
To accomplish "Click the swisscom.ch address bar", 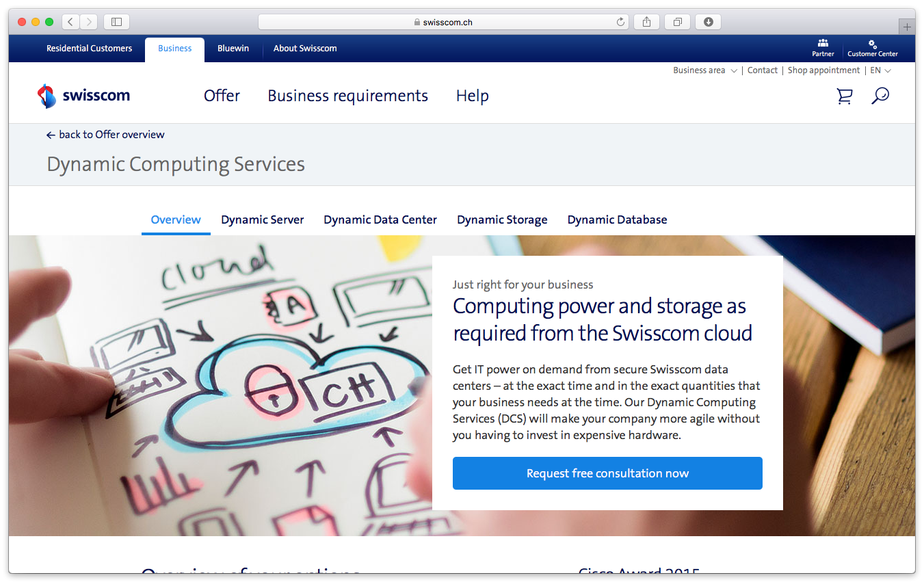I will 443,22.
